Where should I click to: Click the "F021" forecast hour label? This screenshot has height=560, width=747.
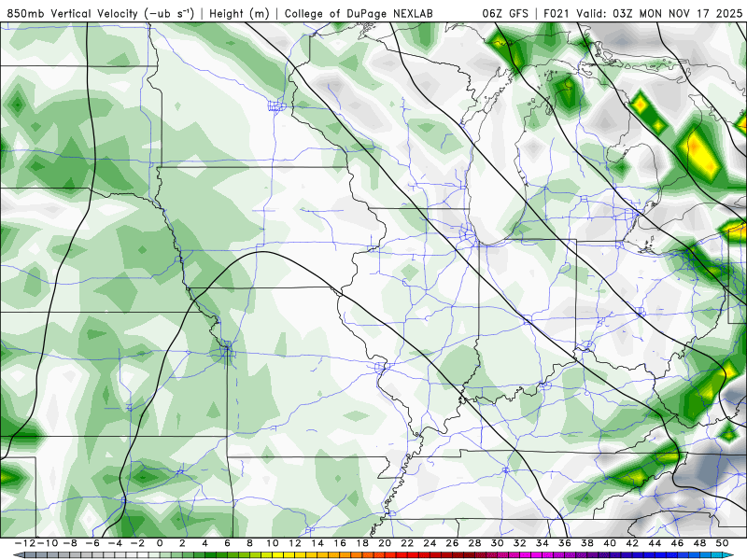[557, 13]
